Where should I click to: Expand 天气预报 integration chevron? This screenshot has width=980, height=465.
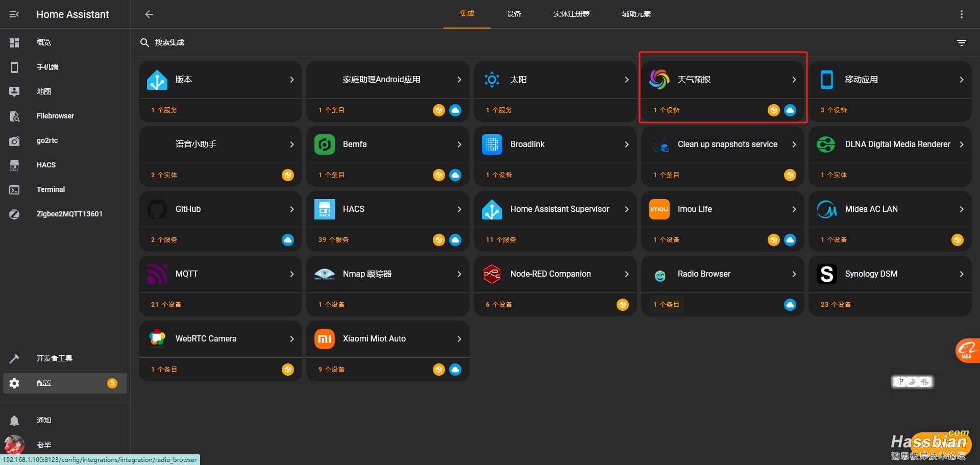pos(794,80)
